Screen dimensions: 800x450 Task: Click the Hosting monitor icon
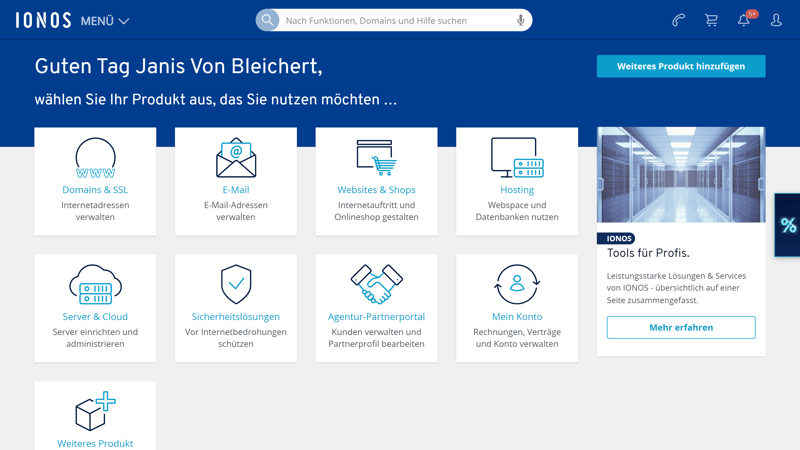click(517, 158)
